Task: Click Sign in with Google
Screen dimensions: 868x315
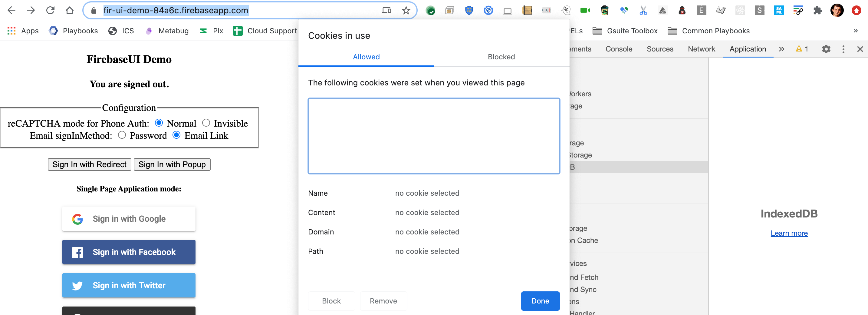Action: point(129,219)
